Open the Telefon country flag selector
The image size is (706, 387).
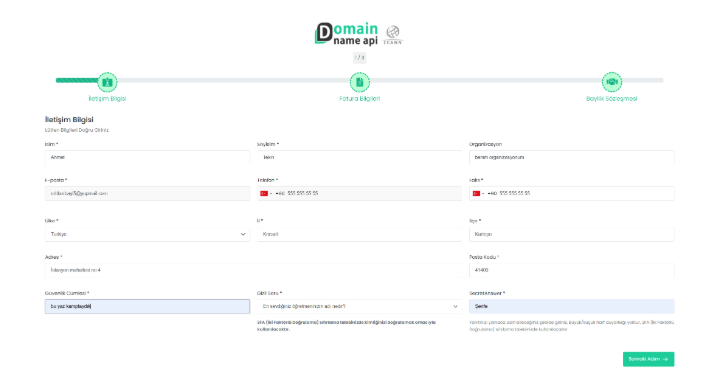click(x=266, y=194)
